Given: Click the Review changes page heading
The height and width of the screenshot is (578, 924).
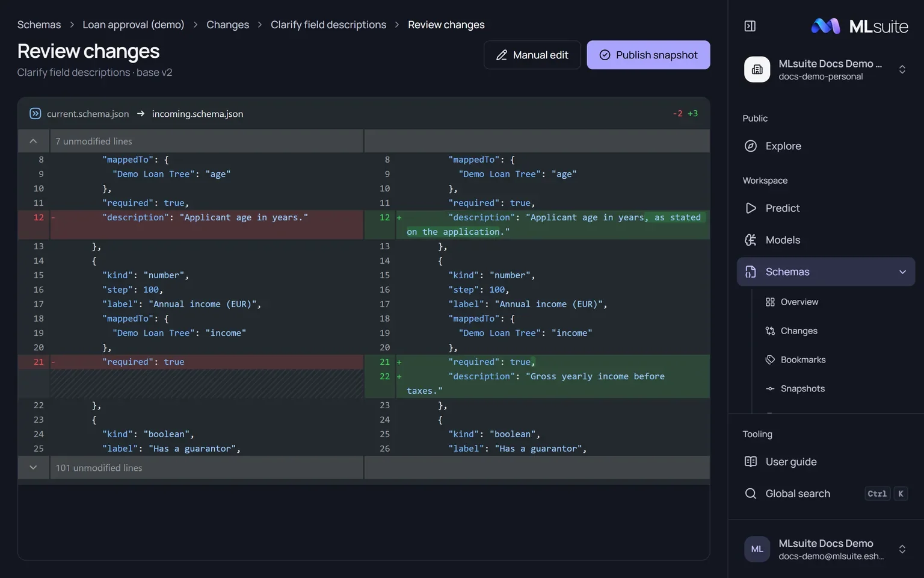Looking at the screenshot, I should pyautogui.click(x=88, y=51).
